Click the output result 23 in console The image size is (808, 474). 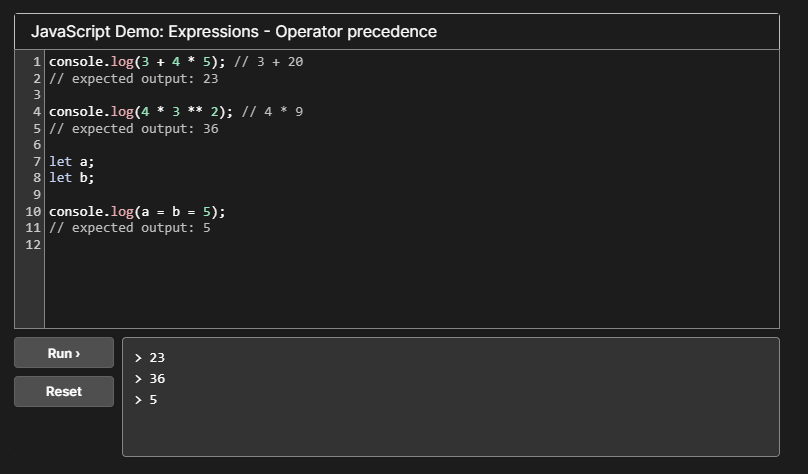(157, 358)
